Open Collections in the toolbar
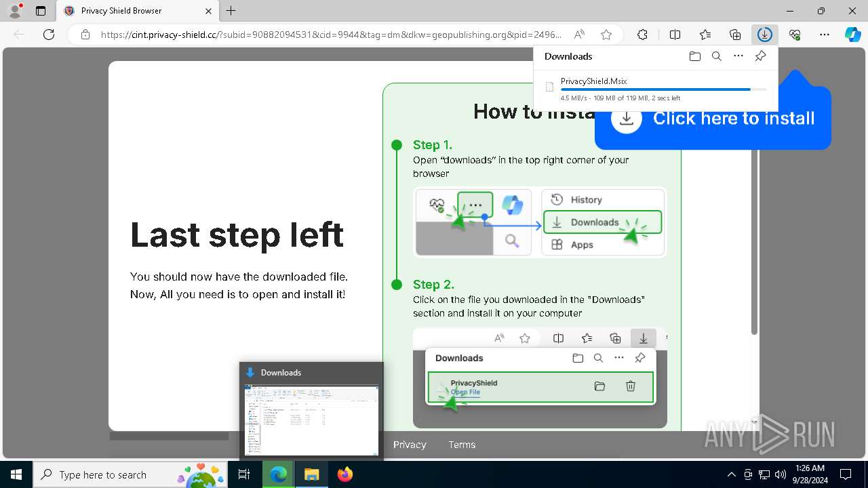Viewport: 868px width, 488px height. (x=735, y=35)
